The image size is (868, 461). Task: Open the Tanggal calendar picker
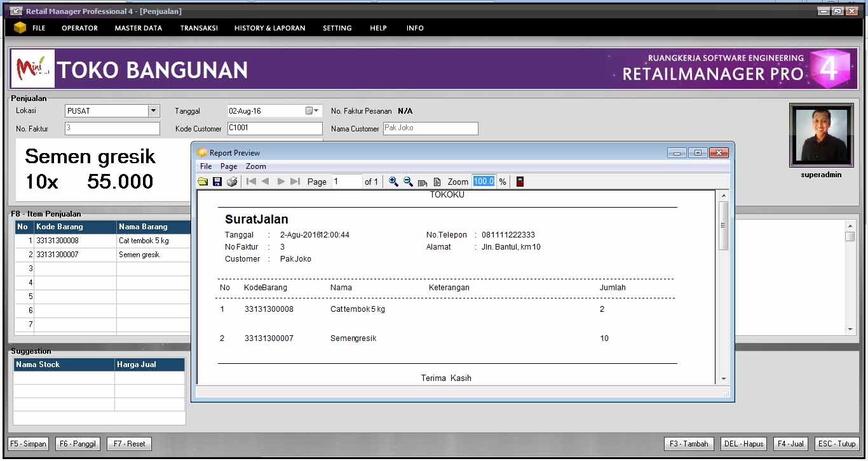pyautogui.click(x=312, y=110)
